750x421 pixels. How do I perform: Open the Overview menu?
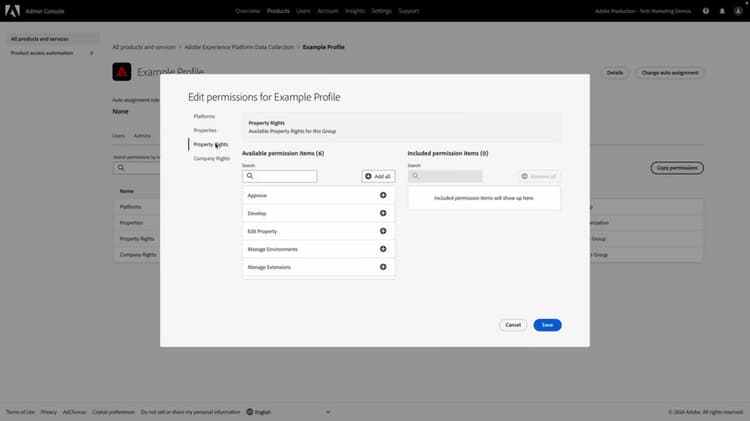(247, 11)
